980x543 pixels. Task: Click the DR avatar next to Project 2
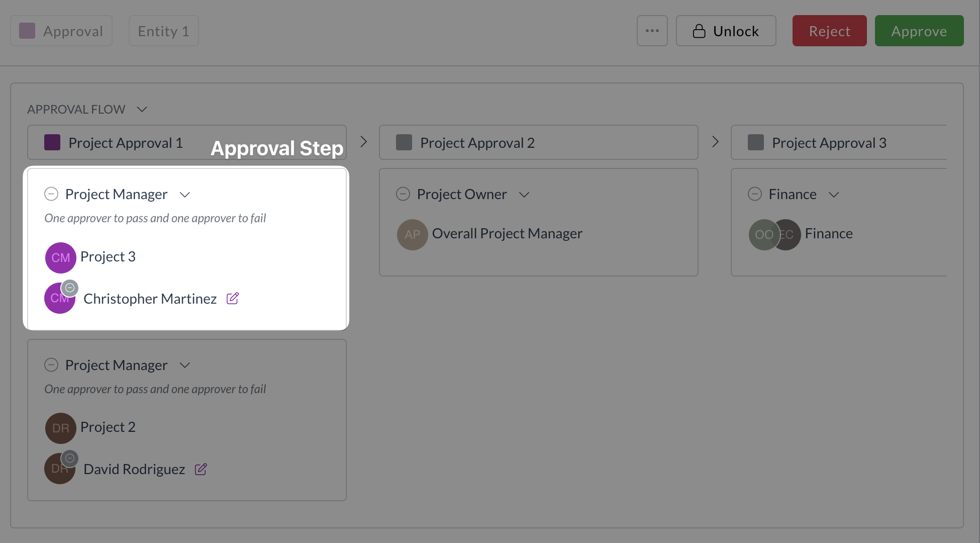coord(60,428)
